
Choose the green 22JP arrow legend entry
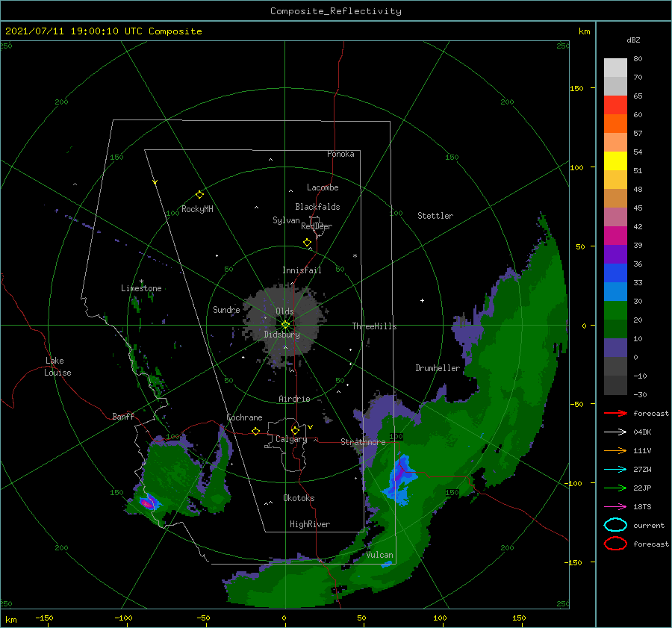coord(615,488)
